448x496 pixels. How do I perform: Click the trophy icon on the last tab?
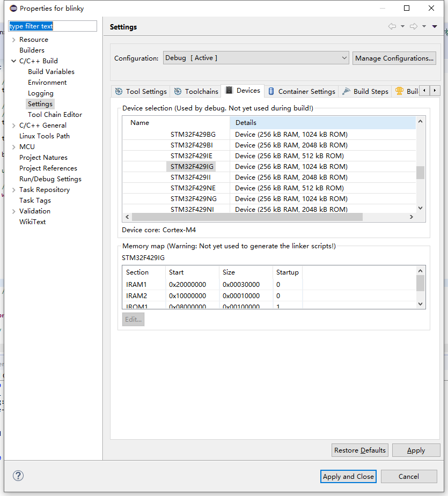[x=399, y=91]
